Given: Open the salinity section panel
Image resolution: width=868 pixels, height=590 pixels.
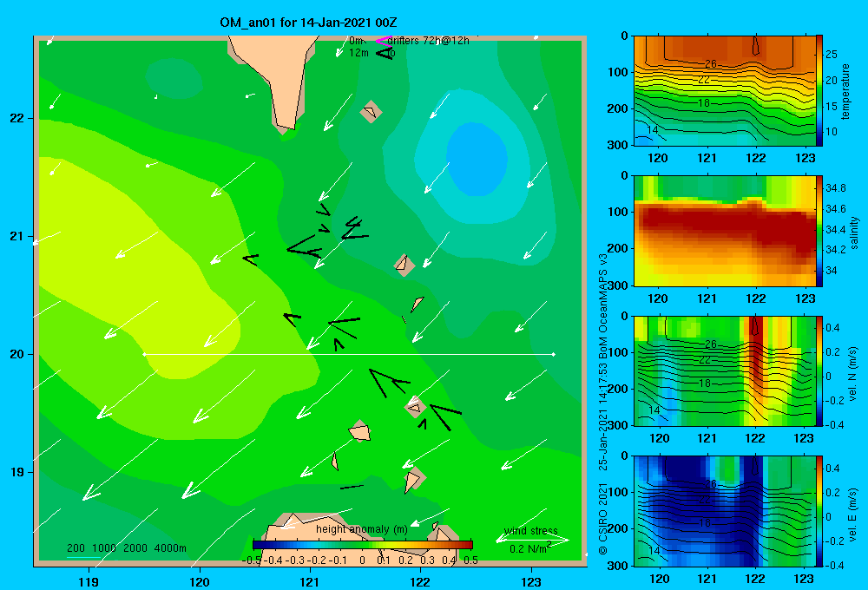Looking at the screenshot, I should coord(724,231).
